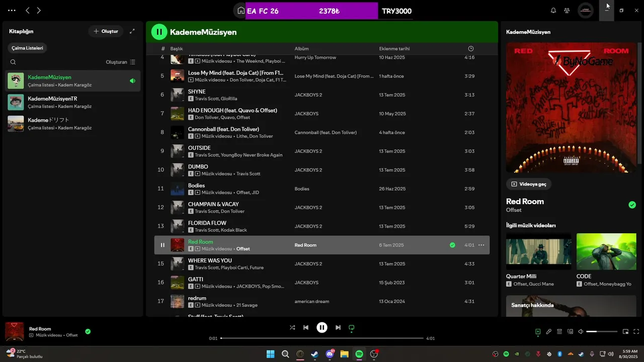The height and width of the screenshot is (362, 644).
Task: Select the track redrum
Action: point(322,302)
